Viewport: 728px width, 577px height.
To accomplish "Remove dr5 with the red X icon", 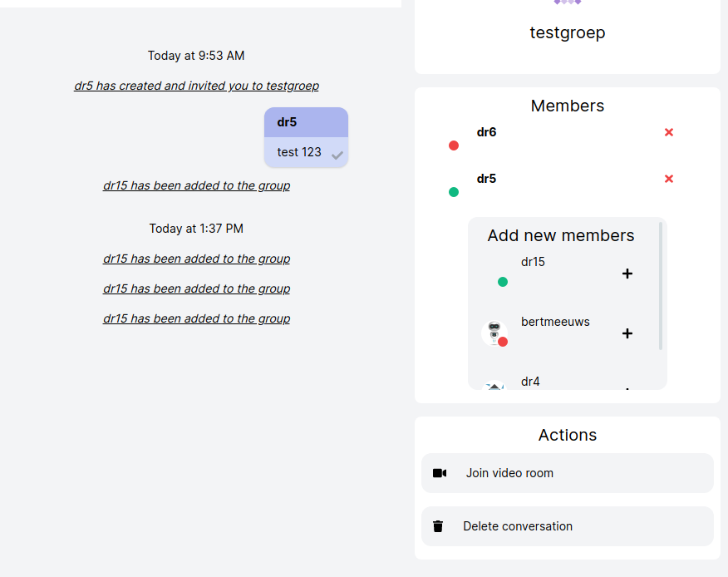I will [668, 178].
